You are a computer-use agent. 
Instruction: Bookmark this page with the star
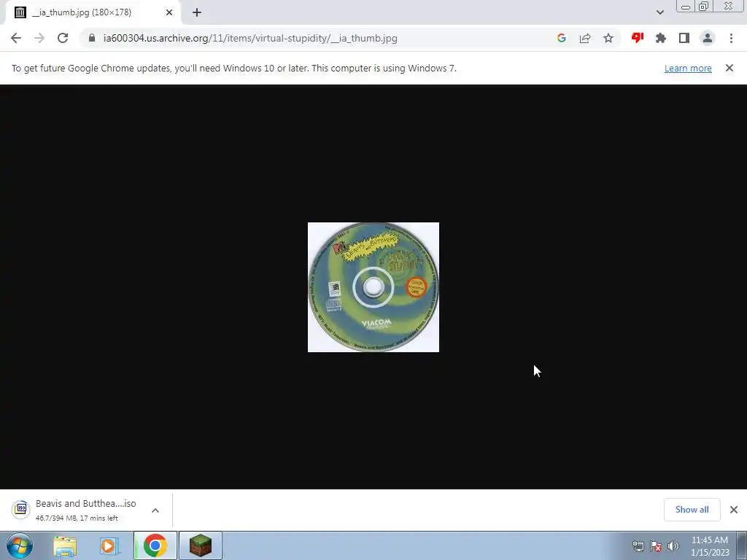click(608, 38)
